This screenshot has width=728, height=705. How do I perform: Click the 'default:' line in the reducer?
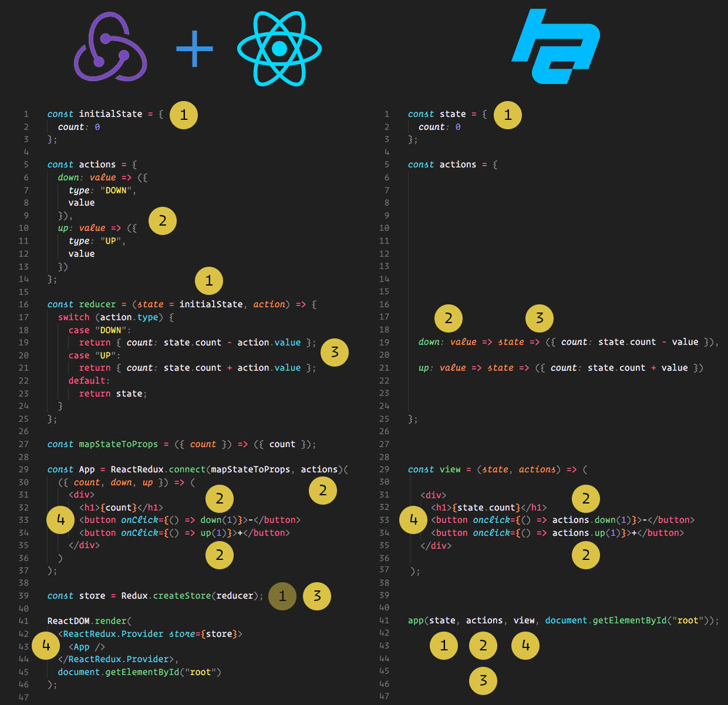[x=89, y=381]
